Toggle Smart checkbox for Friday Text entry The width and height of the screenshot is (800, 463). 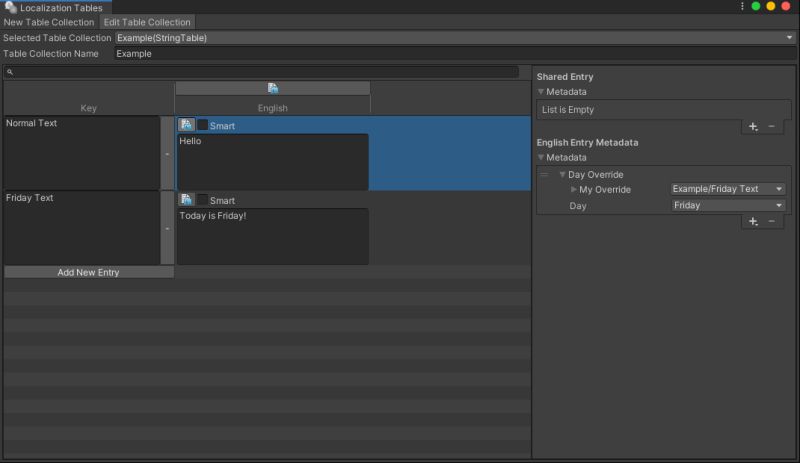click(203, 200)
